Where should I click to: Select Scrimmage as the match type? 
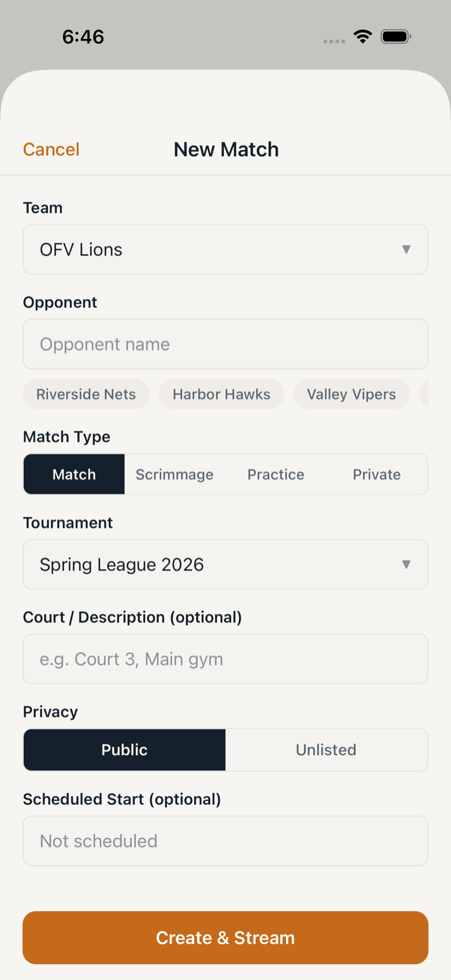pos(175,474)
